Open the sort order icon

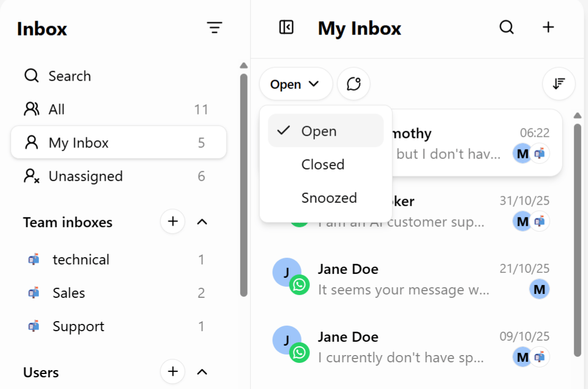point(559,84)
